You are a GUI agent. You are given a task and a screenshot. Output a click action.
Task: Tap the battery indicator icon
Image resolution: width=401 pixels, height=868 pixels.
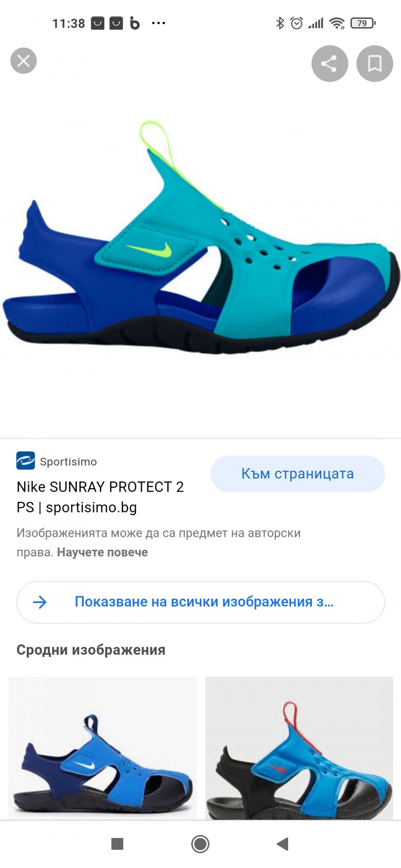[x=363, y=23]
